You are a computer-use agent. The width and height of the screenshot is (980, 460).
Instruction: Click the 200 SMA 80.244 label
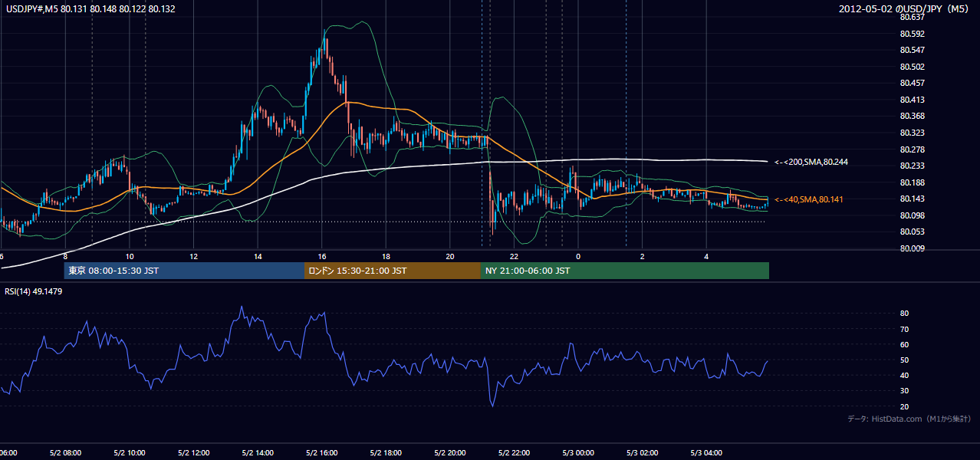(x=811, y=162)
